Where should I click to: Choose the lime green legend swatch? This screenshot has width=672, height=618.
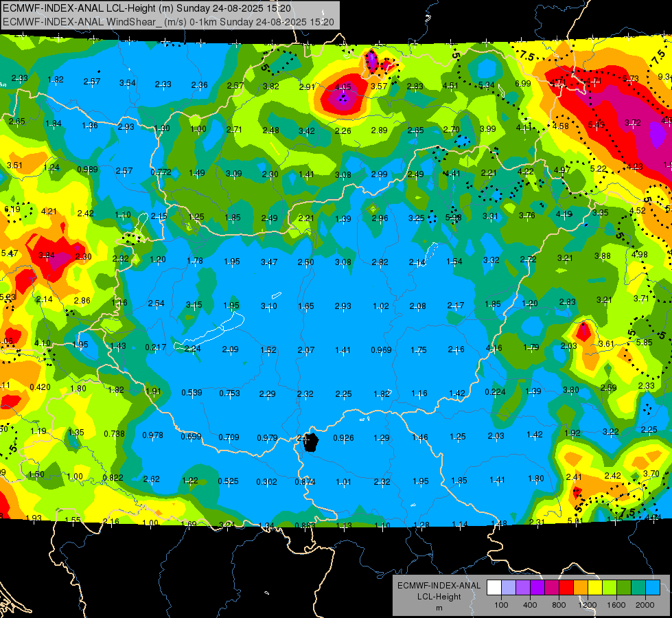(x=610, y=587)
